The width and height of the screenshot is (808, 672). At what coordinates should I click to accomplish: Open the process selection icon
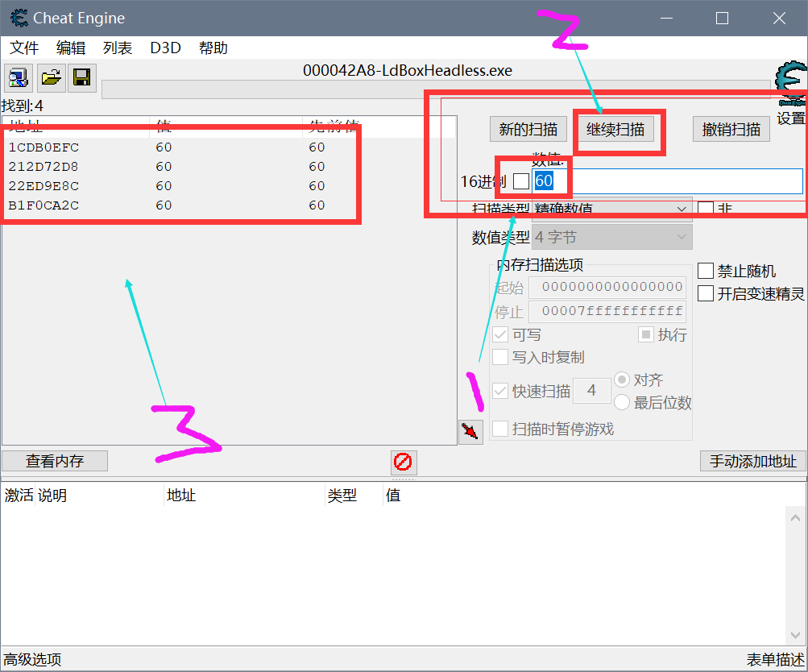[x=19, y=78]
